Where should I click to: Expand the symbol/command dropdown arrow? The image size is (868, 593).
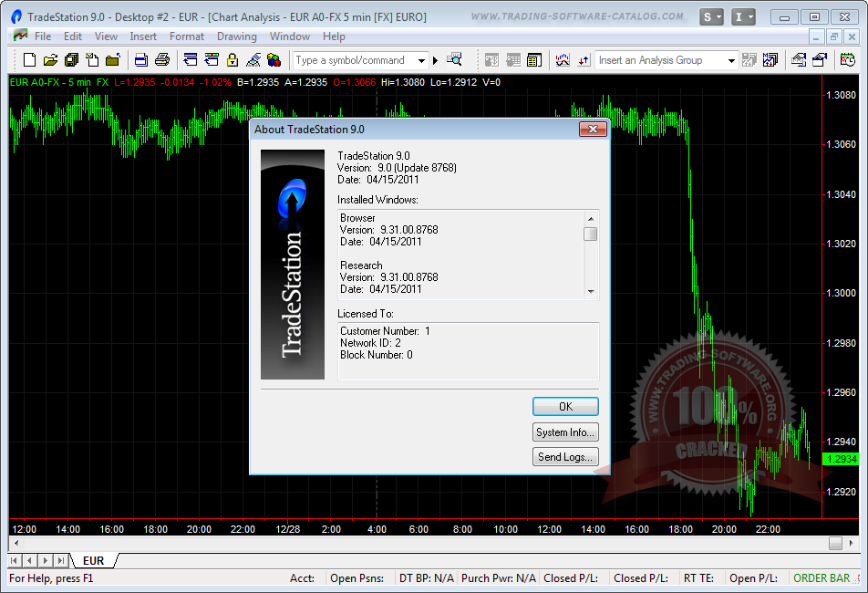[421, 60]
